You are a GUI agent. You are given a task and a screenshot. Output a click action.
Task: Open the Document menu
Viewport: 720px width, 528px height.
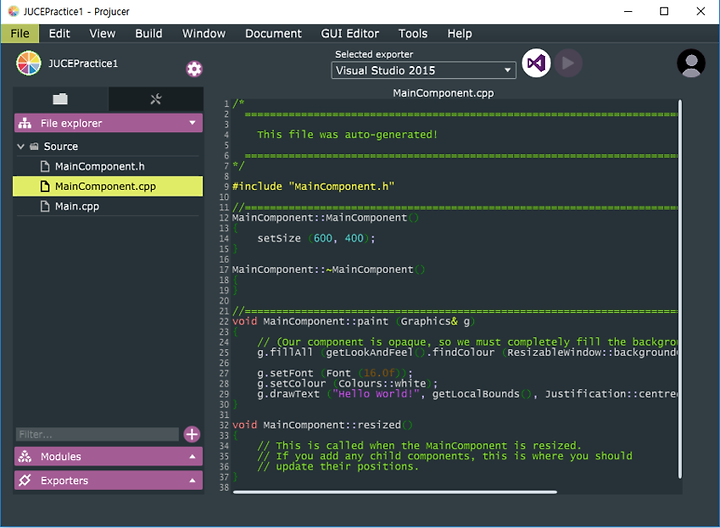[x=273, y=34]
